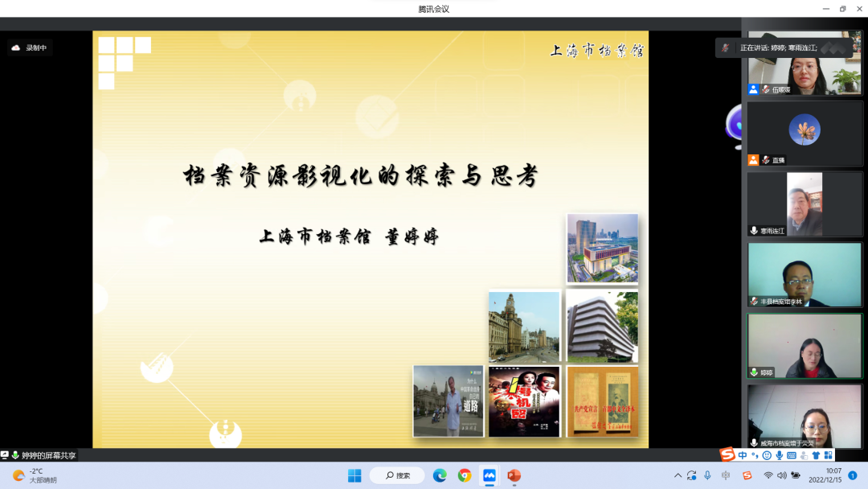
Task: Click the 录制中 recording status indicator
Action: pyautogui.click(x=30, y=47)
